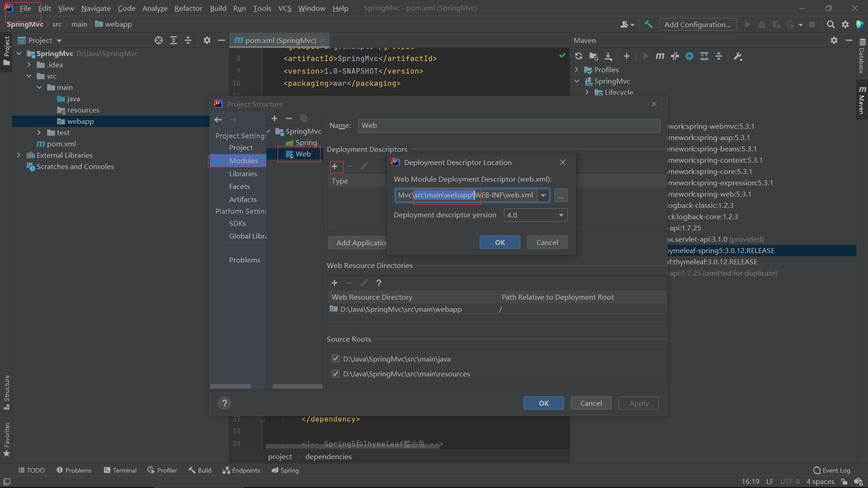The width and height of the screenshot is (868, 488).
Task: Click the Build project hammer icon
Action: [x=648, y=24]
